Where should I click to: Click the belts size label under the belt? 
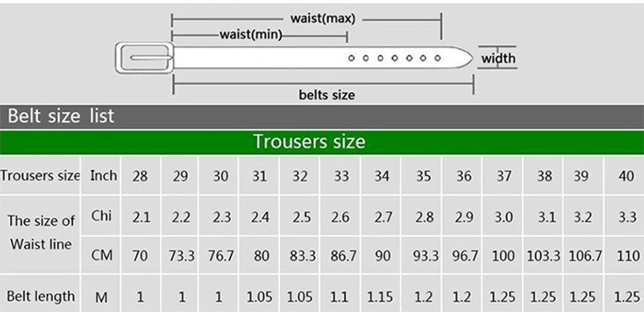(327, 95)
